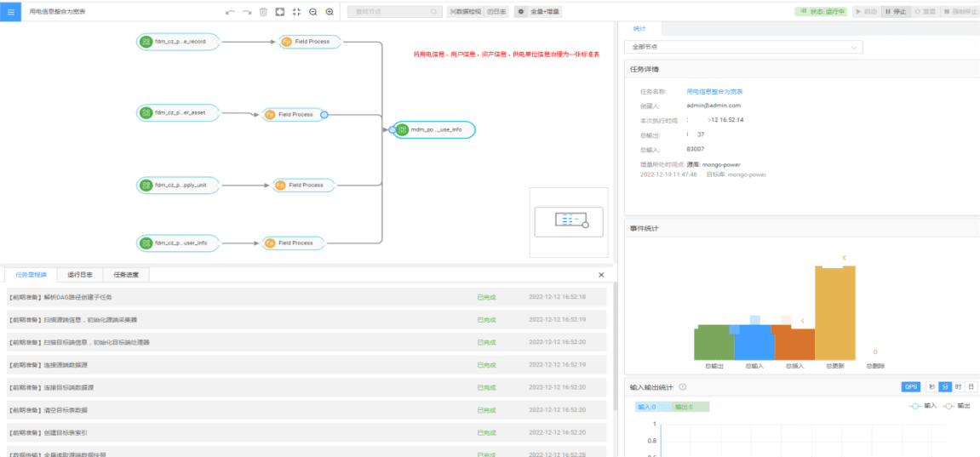Click the 数据校验 button in toolbar
The width and height of the screenshot is (980, 457).
(465, 12)
